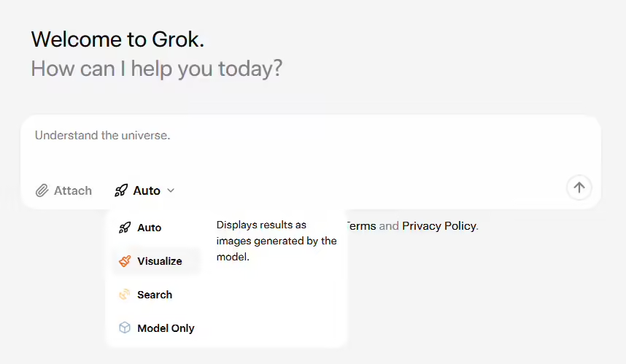Viewport: 626px width, 364px height.
Task: Click the cube icon for Model Only
Action: (125, 328)
